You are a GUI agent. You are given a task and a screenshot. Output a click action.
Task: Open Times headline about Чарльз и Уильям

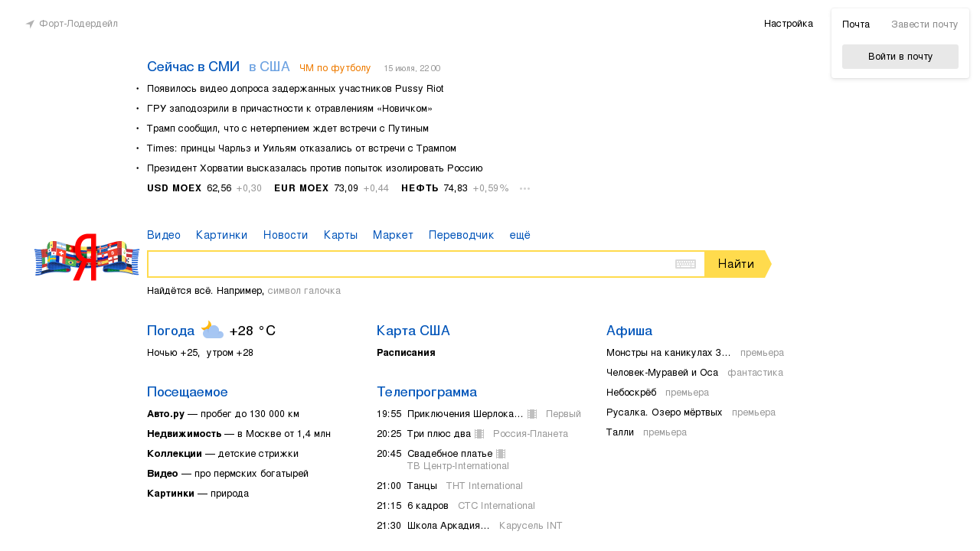pos(302,148)
